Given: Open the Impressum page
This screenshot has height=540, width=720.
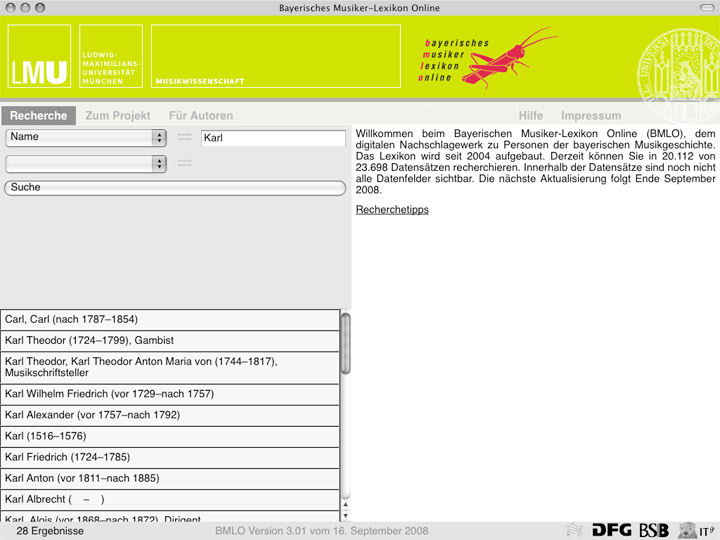Looking at the screenshot, I should pos(591,116).
